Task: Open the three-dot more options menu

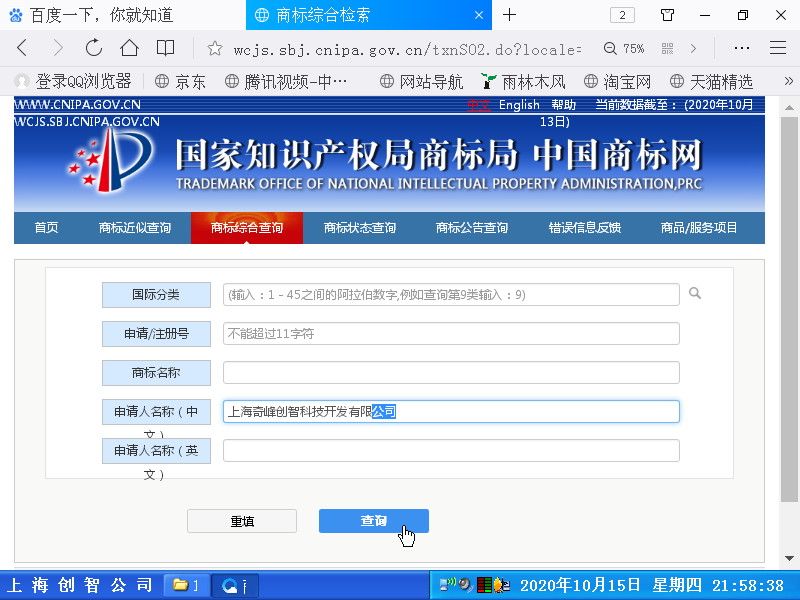Action: click(742, 48)
